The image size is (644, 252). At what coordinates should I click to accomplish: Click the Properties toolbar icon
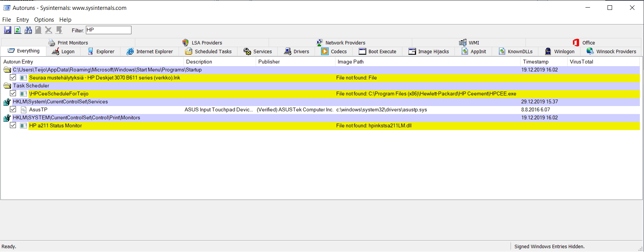38,30
